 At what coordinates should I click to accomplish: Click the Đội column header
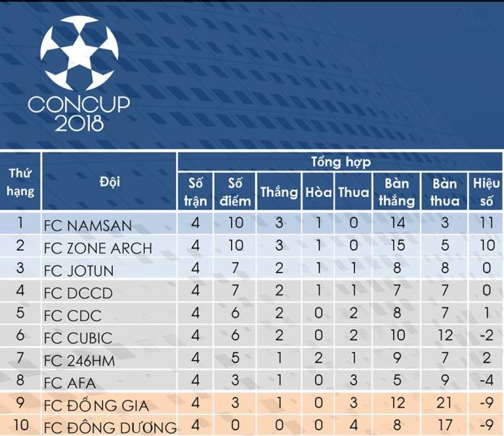coord(109,183)
